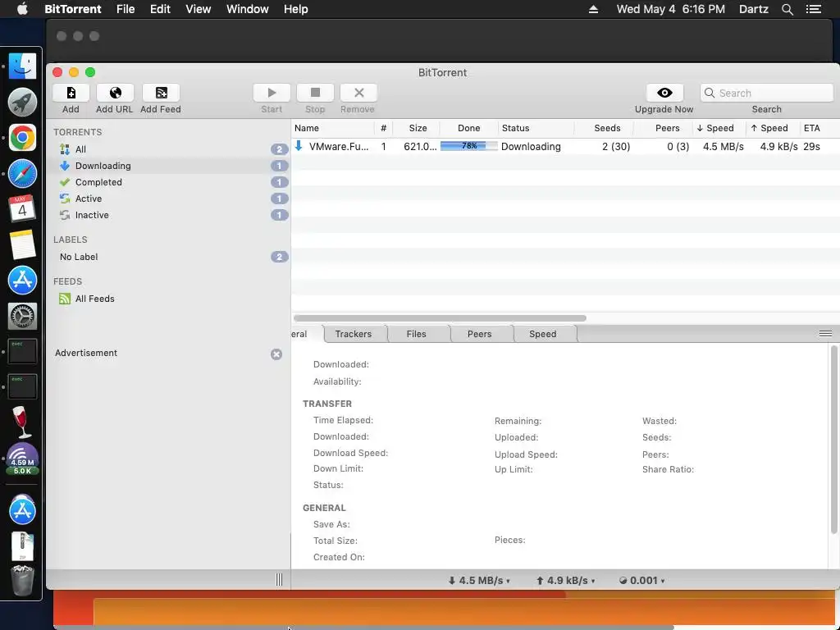This screenshot has height=630, width=840.
Task: Open System Preferences gear in Dock
Action: [x=22, y=316]
